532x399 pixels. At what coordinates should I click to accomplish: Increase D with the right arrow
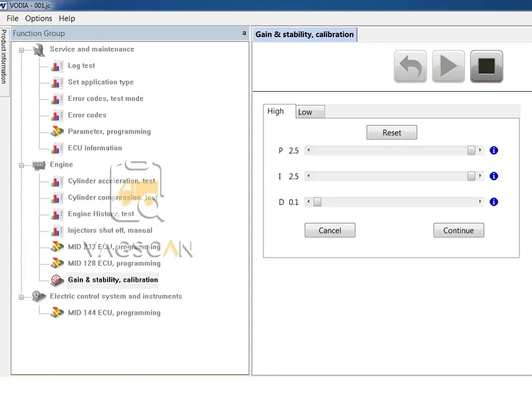coord(480,202)
